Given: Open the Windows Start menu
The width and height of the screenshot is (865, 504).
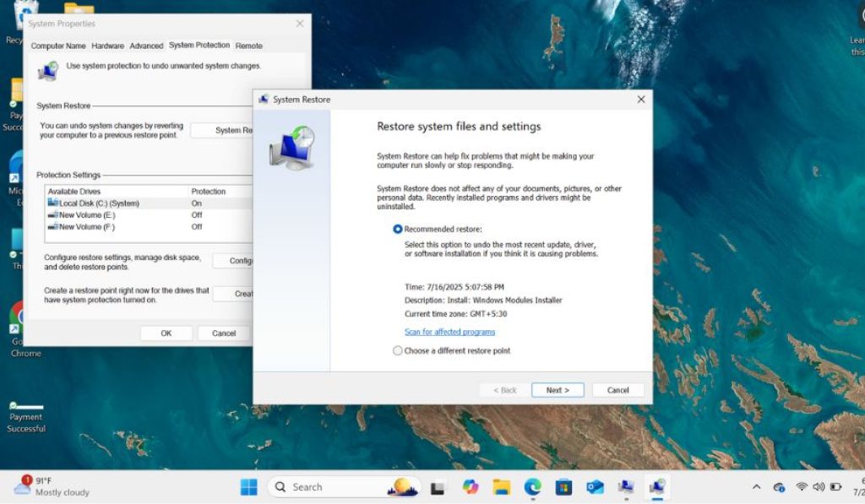Looking at the screenshot, I should point(249,487).
